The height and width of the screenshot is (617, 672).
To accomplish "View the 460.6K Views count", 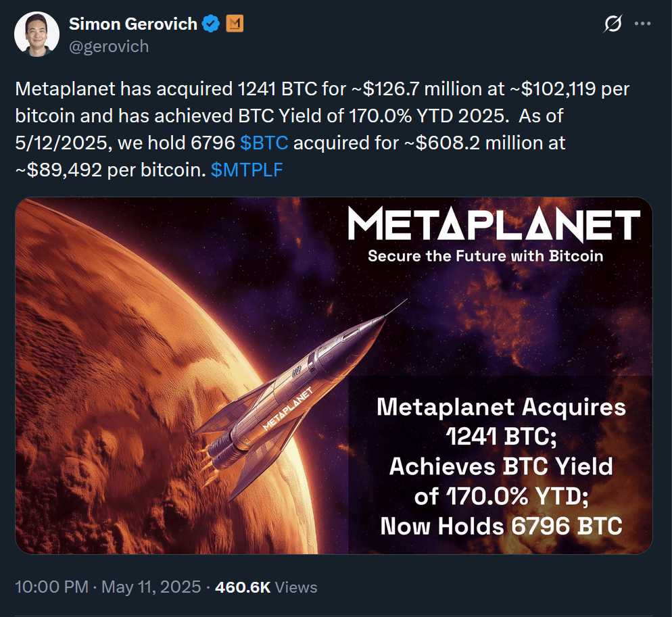I will click(x=266, y=587).
